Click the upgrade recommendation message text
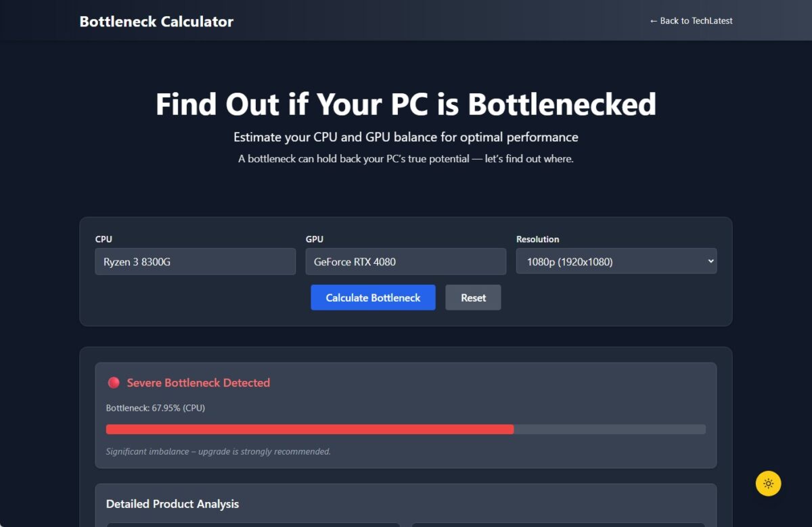812x527 pixels. coord(218,451)
